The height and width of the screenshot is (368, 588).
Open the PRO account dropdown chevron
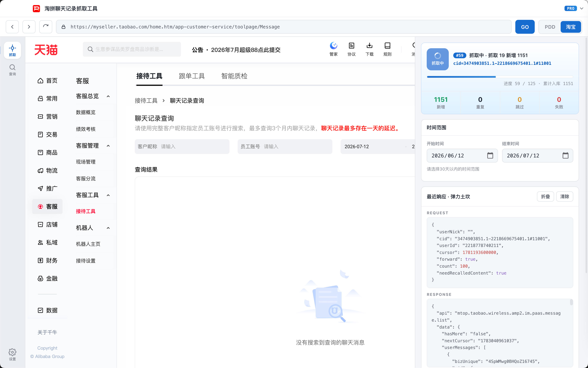[582, 9]
